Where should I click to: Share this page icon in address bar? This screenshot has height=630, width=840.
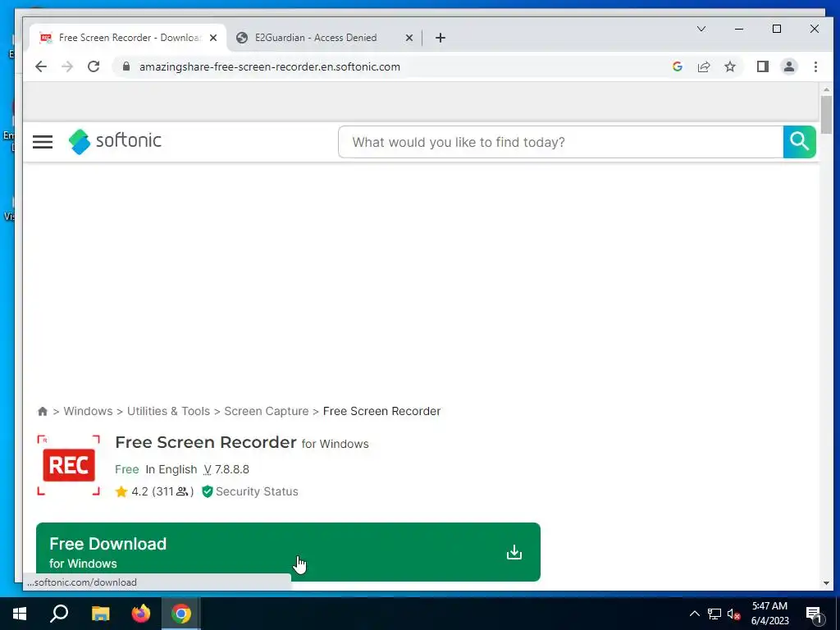(x=703, y=66)
